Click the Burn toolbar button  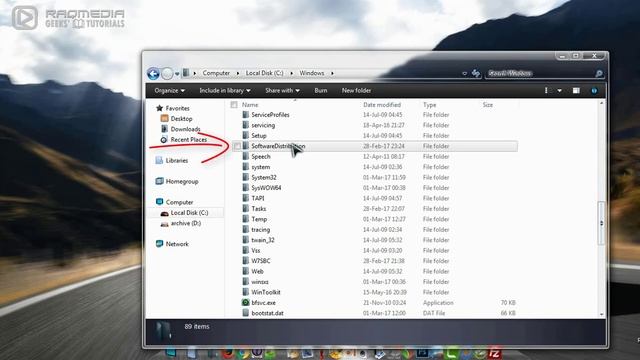coord(321,91)
